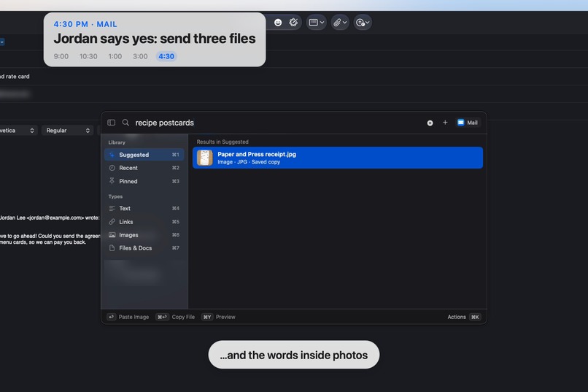Select the 4:30 timeline marker
Image resolution: width=588 pixels, height=392 pixels.
[166, 56]
